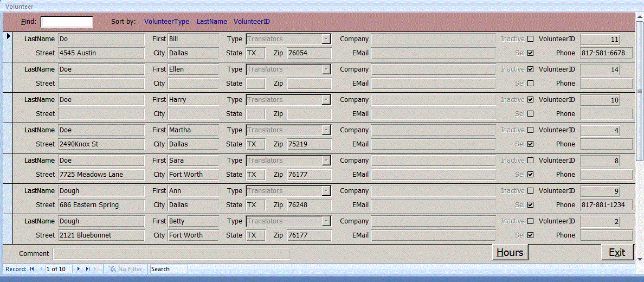
Task: Click the street '2490Knox St'
Action: coord(101,144)
